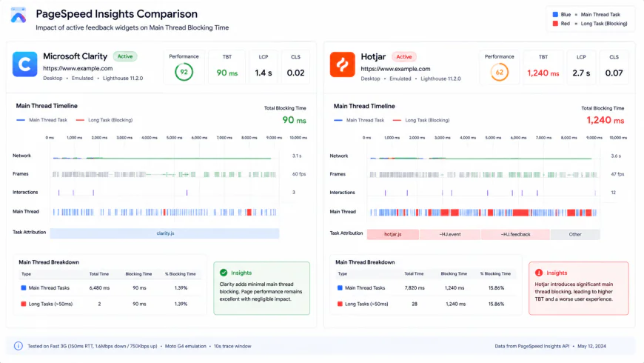Click Clarity Main Thread Tasks total 6,480 ms

point(99,287)
